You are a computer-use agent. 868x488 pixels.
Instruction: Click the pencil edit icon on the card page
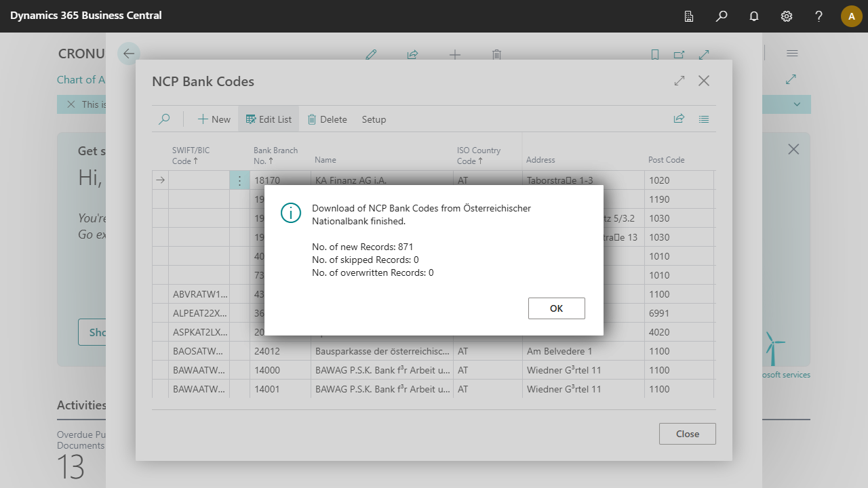pyautogui.click(x=371, y=55)
